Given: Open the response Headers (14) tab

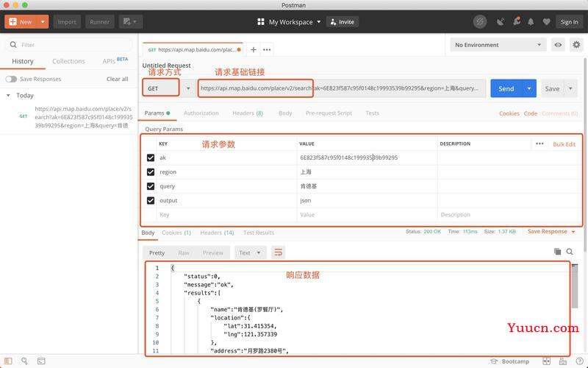Looking at the screenshot, I should pyautogui.click(x=217, y=233).
